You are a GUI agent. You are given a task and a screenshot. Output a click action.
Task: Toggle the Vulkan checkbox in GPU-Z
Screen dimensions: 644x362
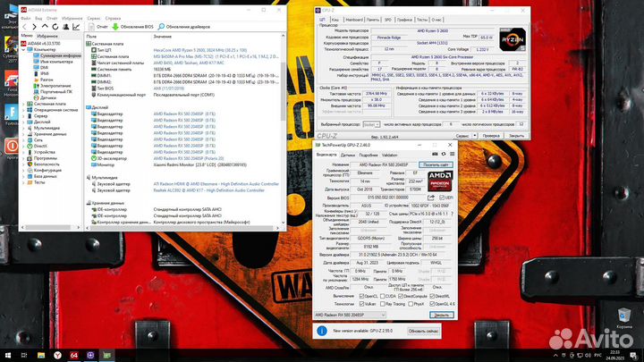361,304
